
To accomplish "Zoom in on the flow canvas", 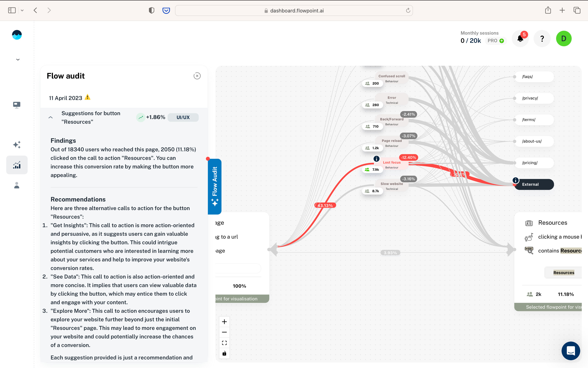I will (224, 322).
